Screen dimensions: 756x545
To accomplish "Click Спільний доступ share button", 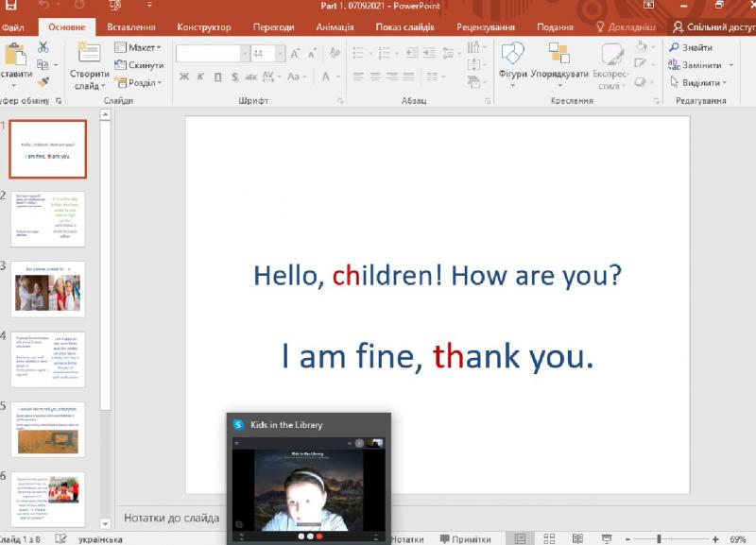I will point(714,27).
